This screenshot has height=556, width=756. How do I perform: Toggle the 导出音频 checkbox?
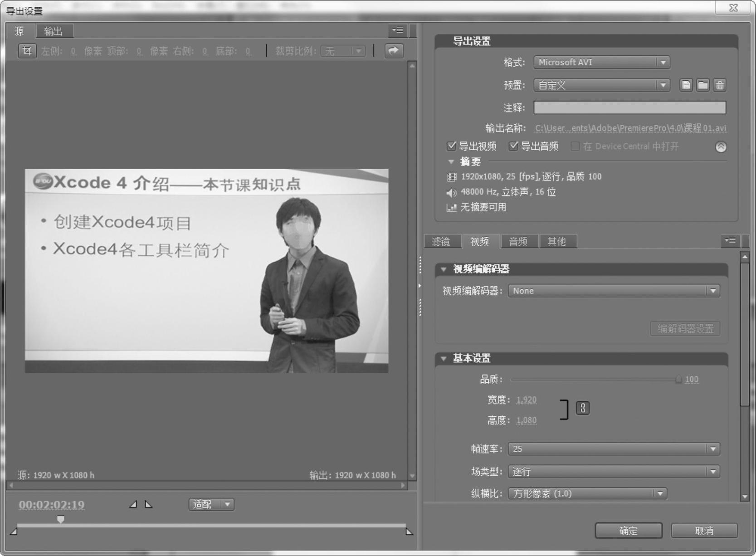coord(513,146)
